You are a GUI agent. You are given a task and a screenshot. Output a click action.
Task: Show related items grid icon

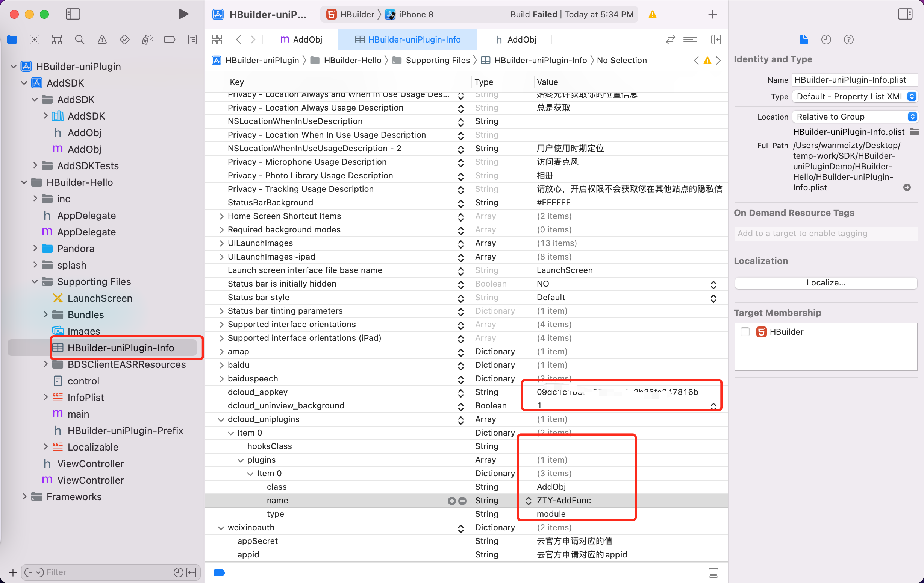(x=217, y=39)
